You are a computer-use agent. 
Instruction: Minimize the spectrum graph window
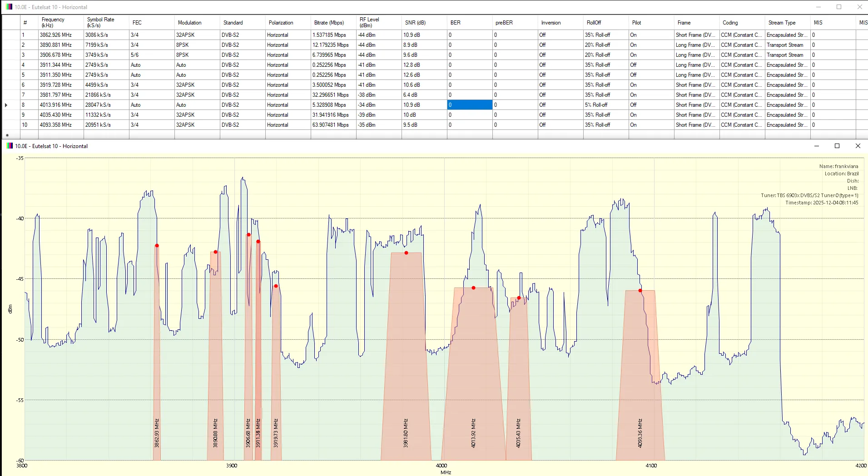click(817, 146)
